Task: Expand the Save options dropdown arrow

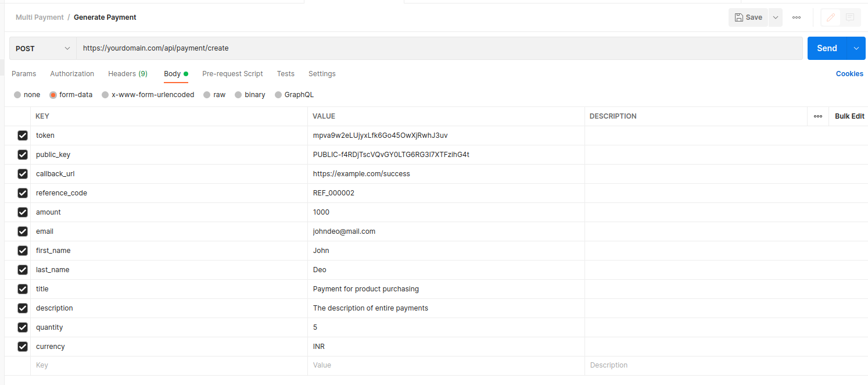Action: [776, 17]
